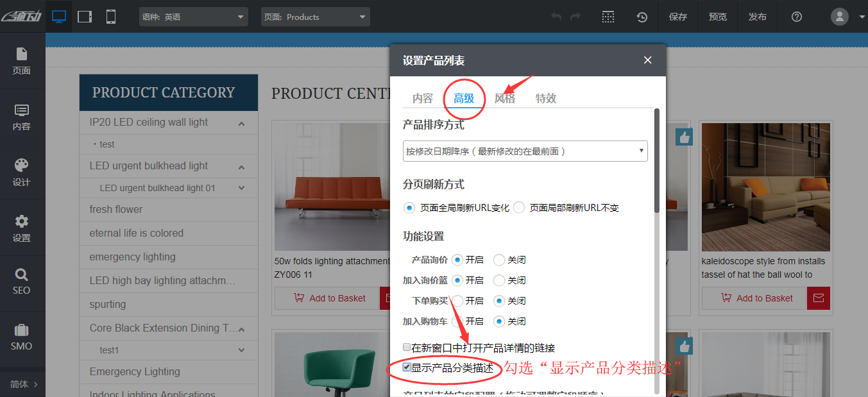
Task: Click the 发布 publish button
Action: pos(757,17)
